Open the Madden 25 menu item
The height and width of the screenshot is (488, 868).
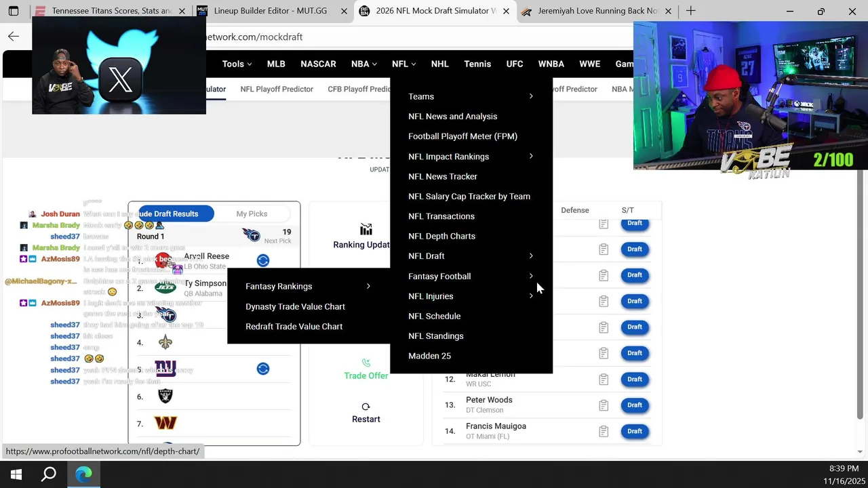(429, 356)
